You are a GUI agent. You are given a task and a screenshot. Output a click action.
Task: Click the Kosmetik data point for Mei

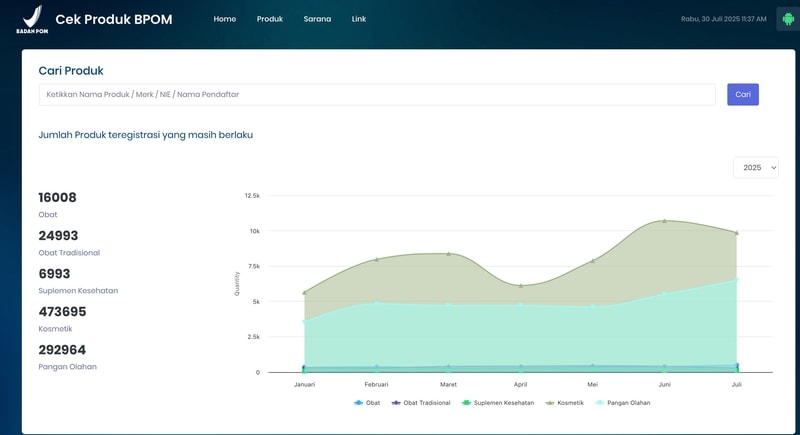pos(592,261)
